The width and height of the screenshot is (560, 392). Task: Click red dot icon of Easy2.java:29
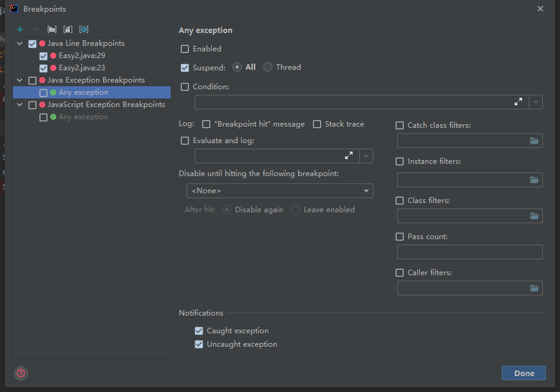click(x=53, y=56)
